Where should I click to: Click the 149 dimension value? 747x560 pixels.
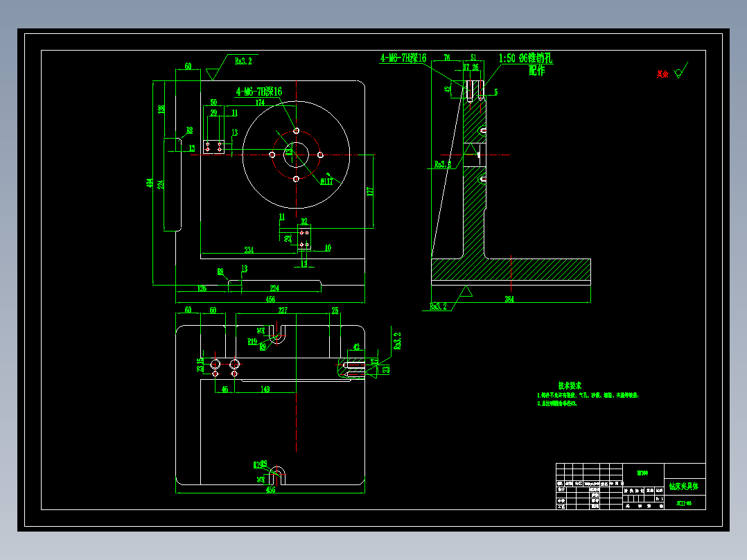click(x=265, y=390)
